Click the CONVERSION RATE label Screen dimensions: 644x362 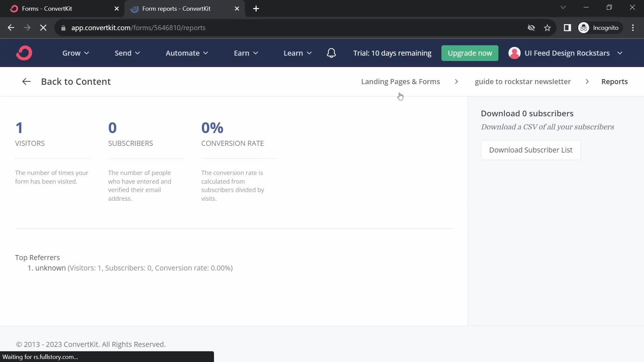(x=232, y=143)
